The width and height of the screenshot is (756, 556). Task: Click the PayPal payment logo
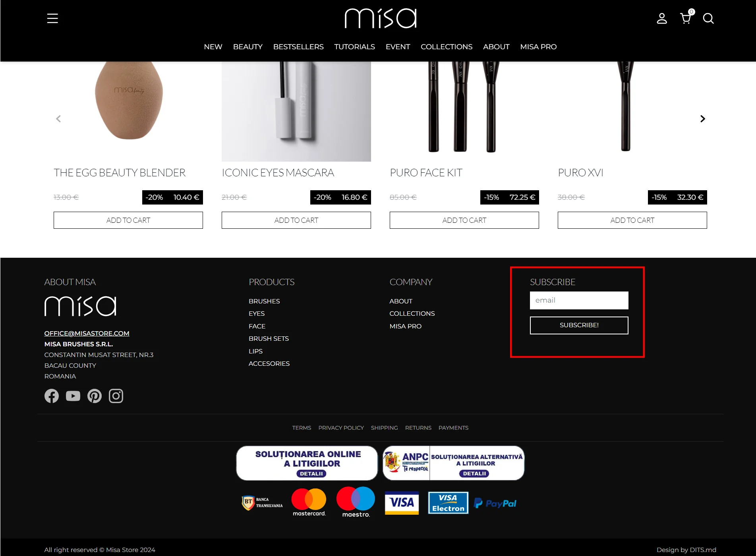tap(495, 503)
